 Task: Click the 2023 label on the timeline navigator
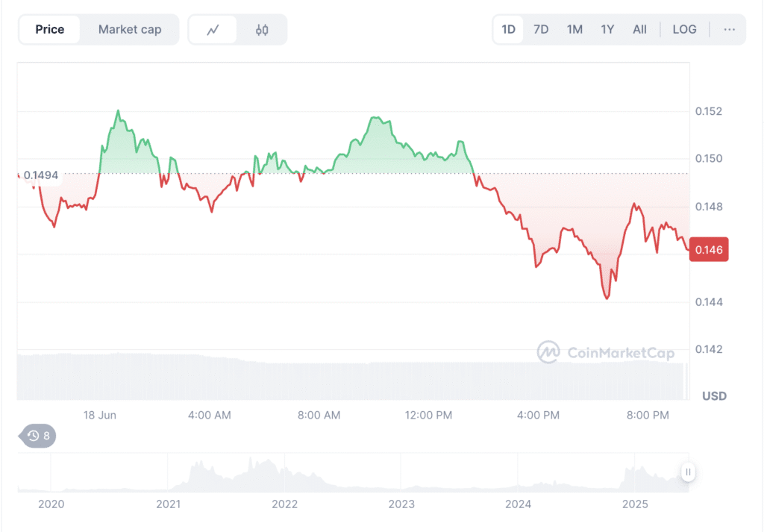pyautogui.click(x=401, y=504)
